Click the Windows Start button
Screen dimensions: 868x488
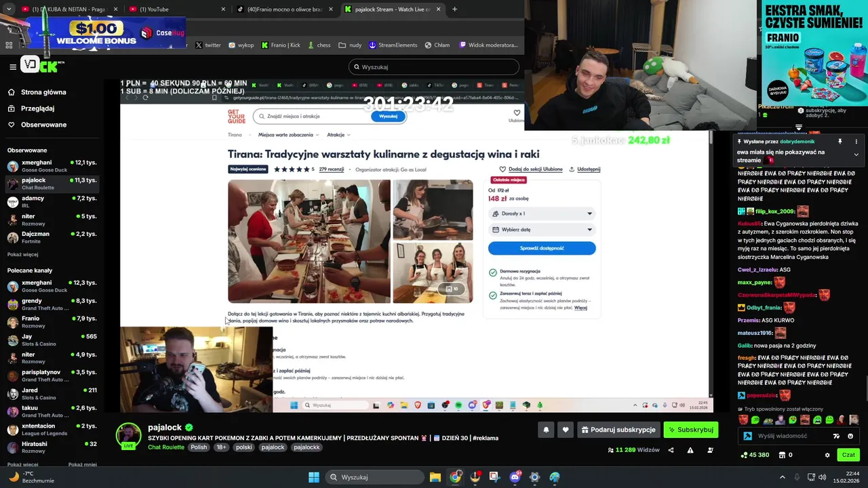tap(314, 477)
